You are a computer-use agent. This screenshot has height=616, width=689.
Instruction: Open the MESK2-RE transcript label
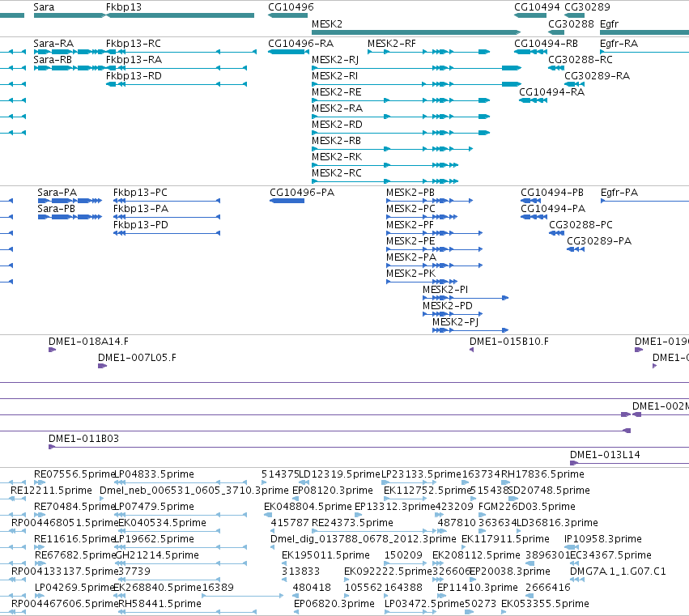click(337, 92)
